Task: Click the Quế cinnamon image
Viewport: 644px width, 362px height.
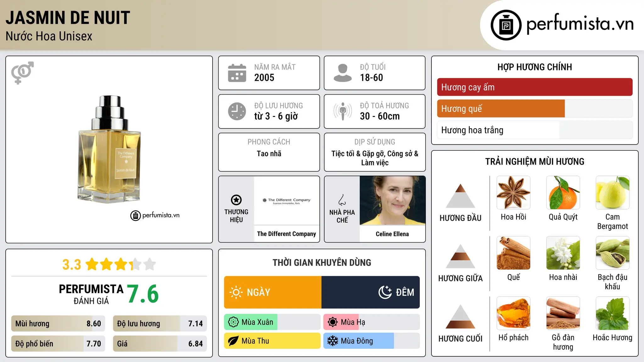Action: (514, 253)
